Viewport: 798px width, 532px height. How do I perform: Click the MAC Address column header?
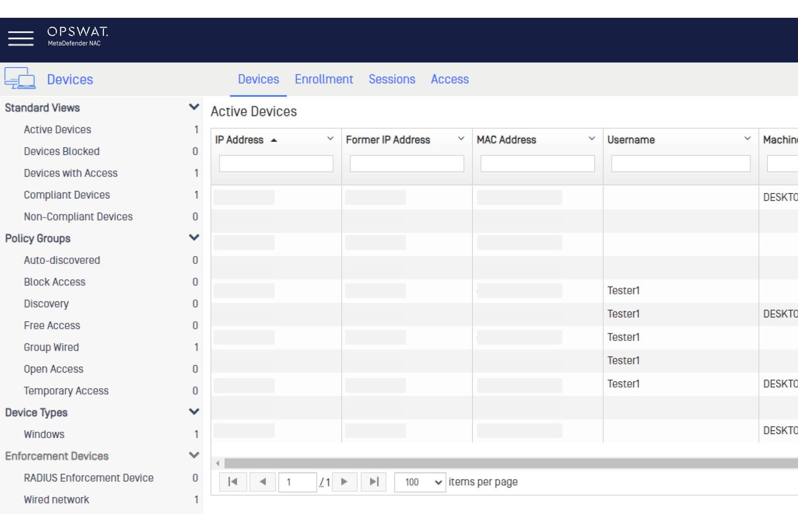point(506,140)
